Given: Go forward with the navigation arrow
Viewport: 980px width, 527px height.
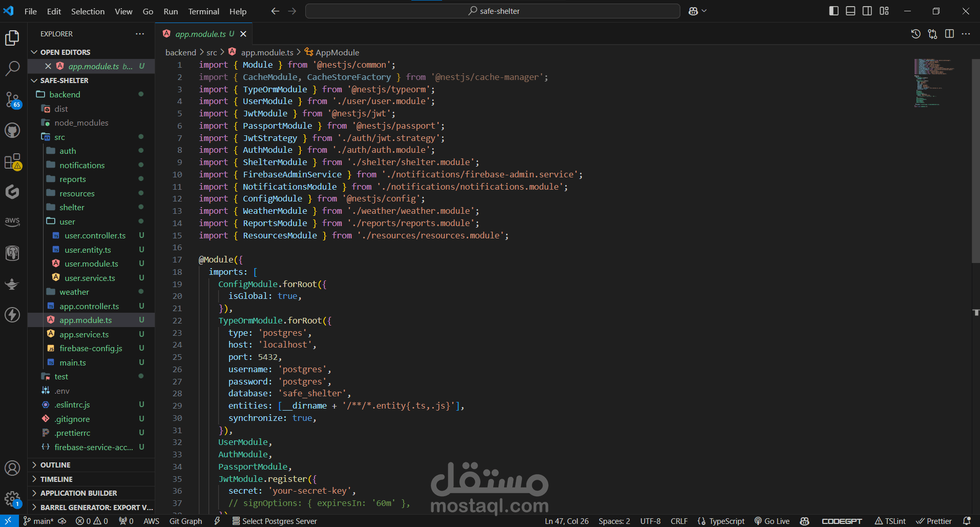Looking at the screenshot, I should point(292,11).
